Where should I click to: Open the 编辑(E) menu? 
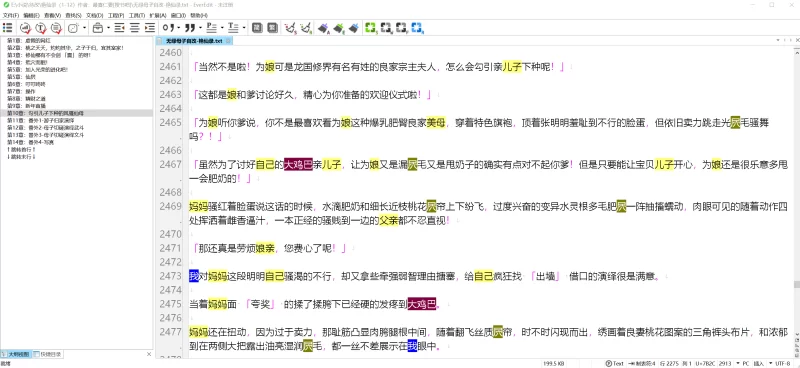(31, 15)
